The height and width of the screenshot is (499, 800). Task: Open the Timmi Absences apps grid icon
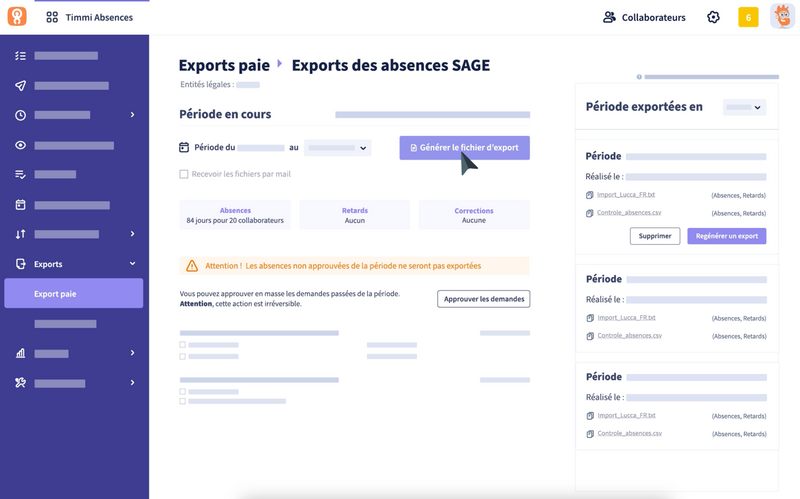click(52, 17)
